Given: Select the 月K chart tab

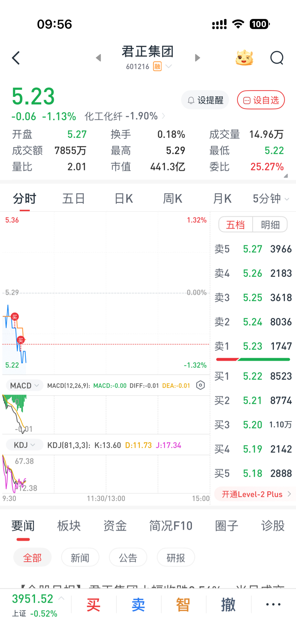Looking at the screenshot, I should tap(222, 199).
